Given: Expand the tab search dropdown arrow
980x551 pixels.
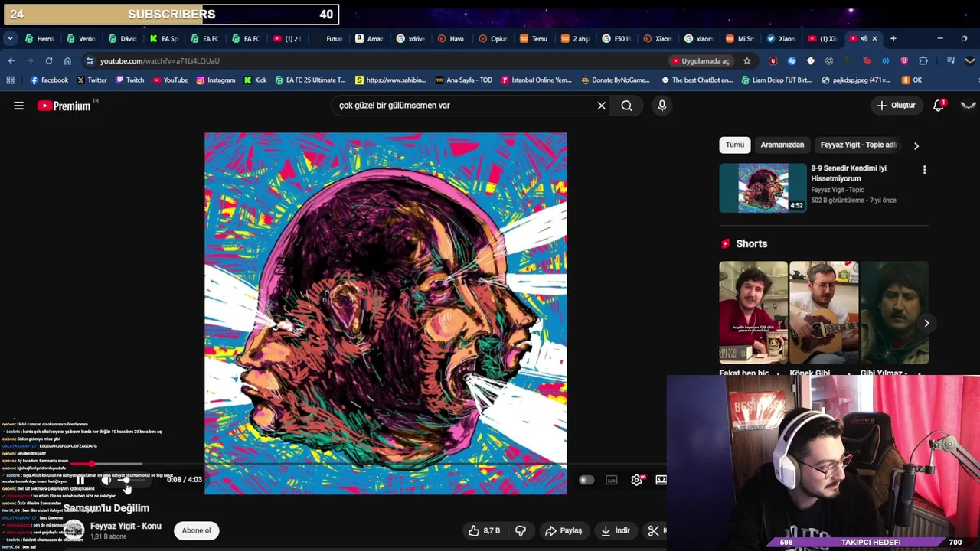Looking at the screenshot, I should (x=10, y=38).
